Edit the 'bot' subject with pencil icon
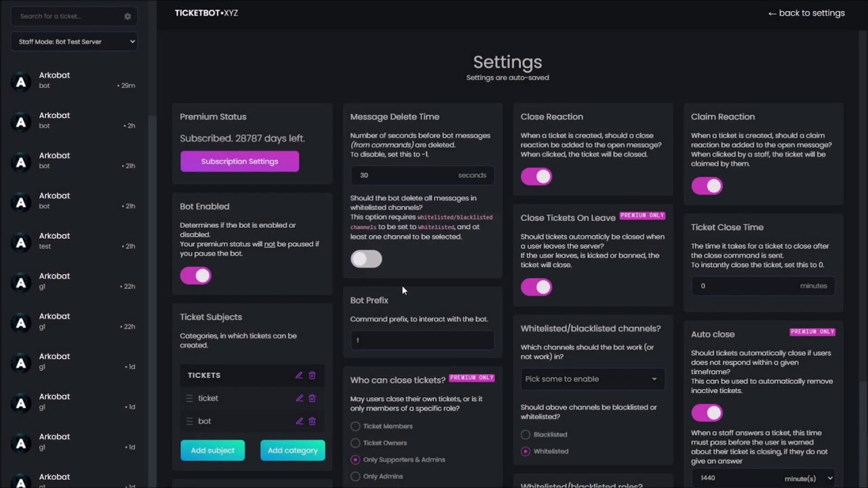This screenshot has height=488, width=868. (x=299, y=421)
